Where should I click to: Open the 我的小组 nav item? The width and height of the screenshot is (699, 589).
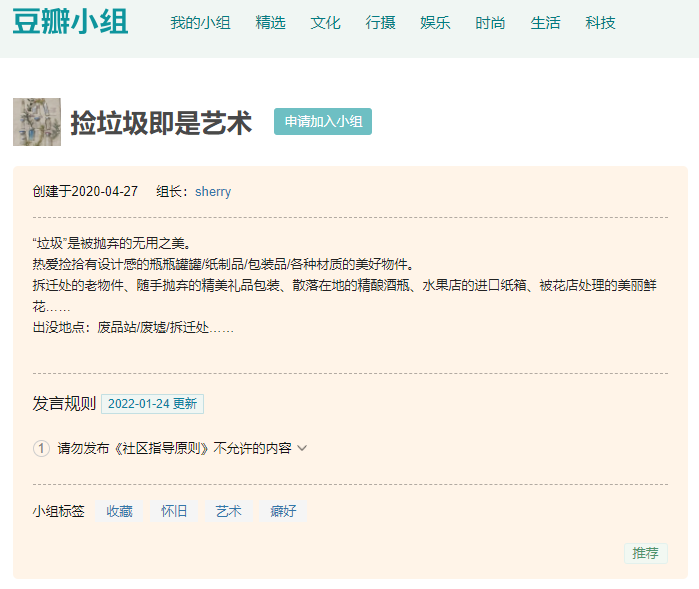pyautogui.click(x=200, y=22)
